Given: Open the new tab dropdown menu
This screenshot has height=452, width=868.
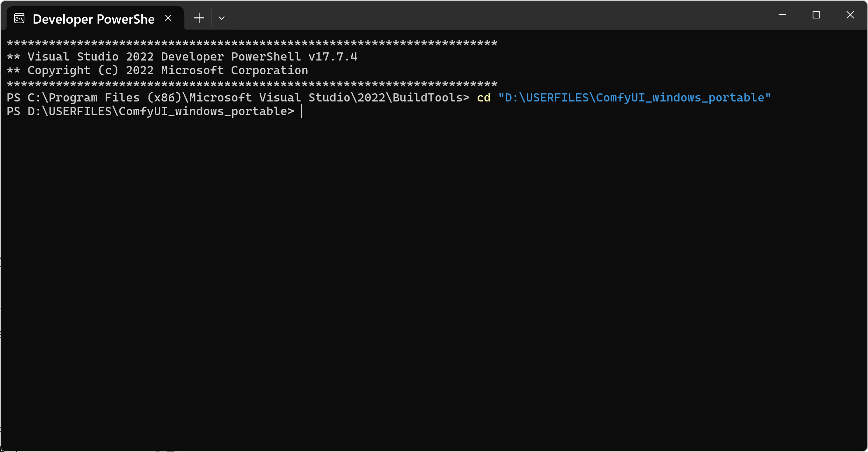Looking at the screenshot, I should (221, 18).
